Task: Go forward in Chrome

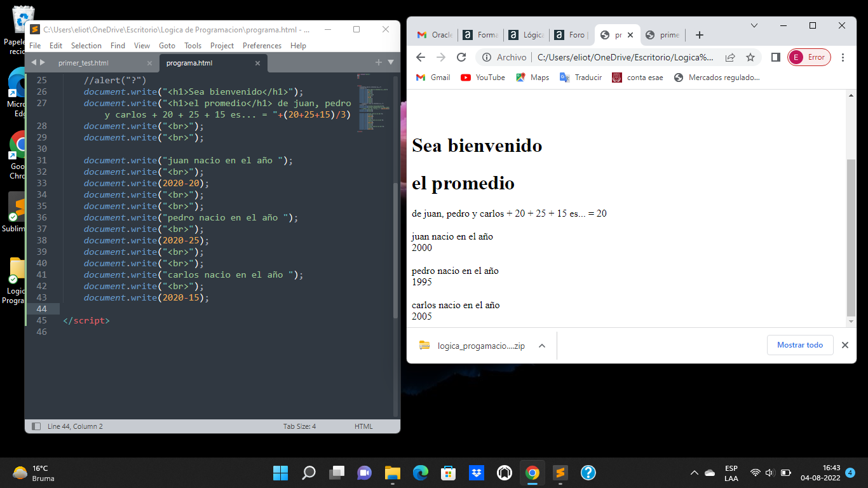Action: pyautogui.click(x=441, y=57)
